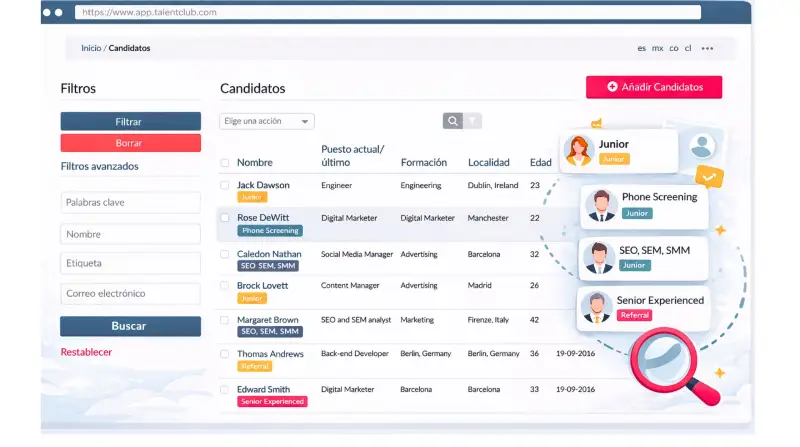The height and width of the screenshot is (447, 800).
Task: Check the box for Jack Dawson
Action: [x=225, y=185]
